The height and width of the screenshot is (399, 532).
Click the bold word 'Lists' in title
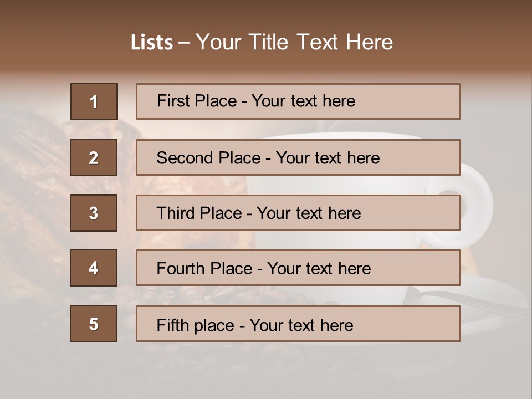click(x=151, y=43)
